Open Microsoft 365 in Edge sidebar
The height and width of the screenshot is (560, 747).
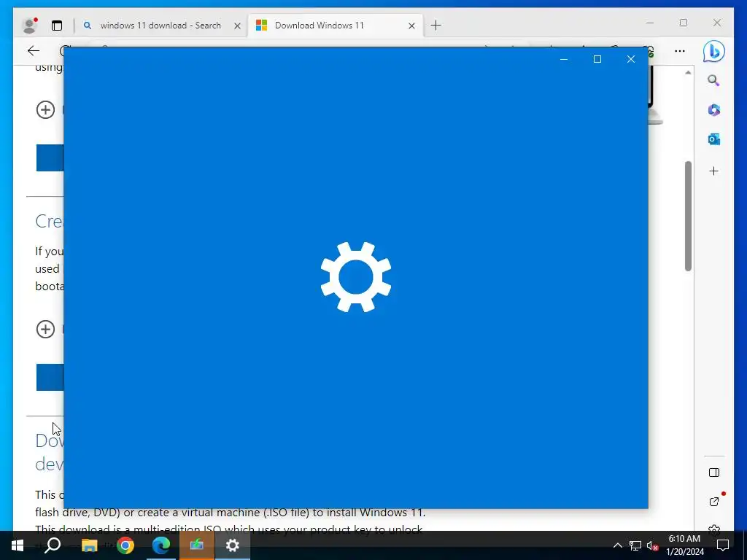click(713, 110)
